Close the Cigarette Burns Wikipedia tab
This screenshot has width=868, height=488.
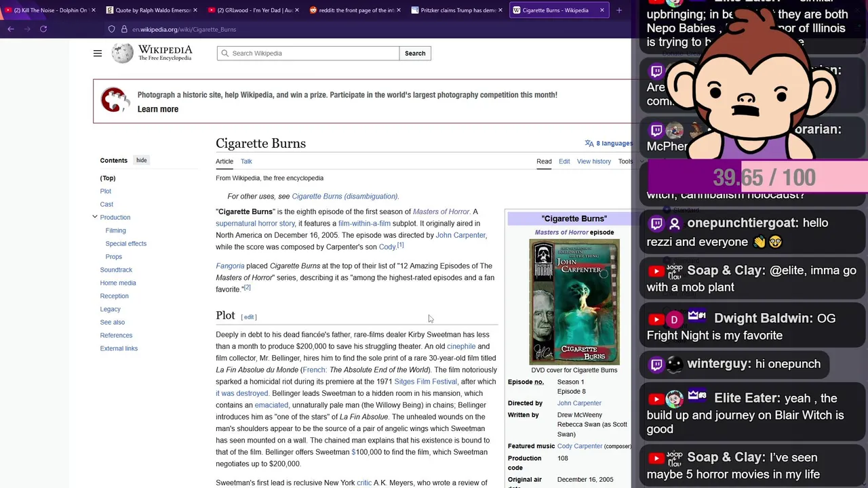pos(601,10)
